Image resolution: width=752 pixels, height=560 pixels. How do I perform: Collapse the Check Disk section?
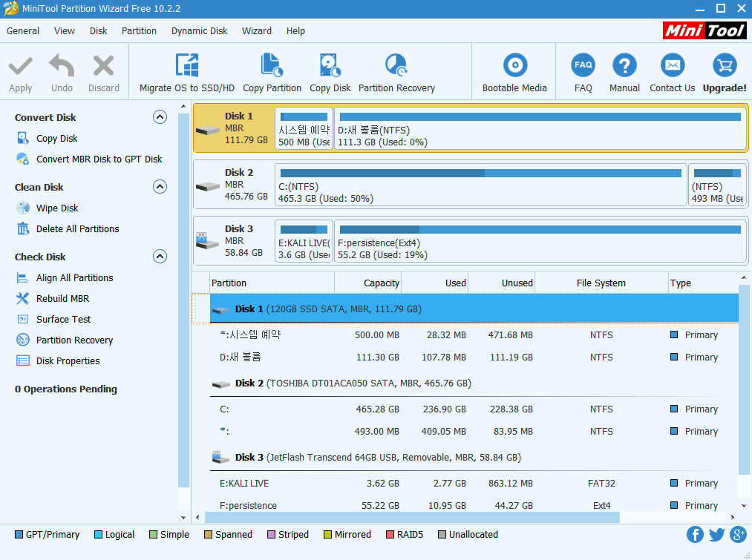pyautogui.click(x=160, y=257)
